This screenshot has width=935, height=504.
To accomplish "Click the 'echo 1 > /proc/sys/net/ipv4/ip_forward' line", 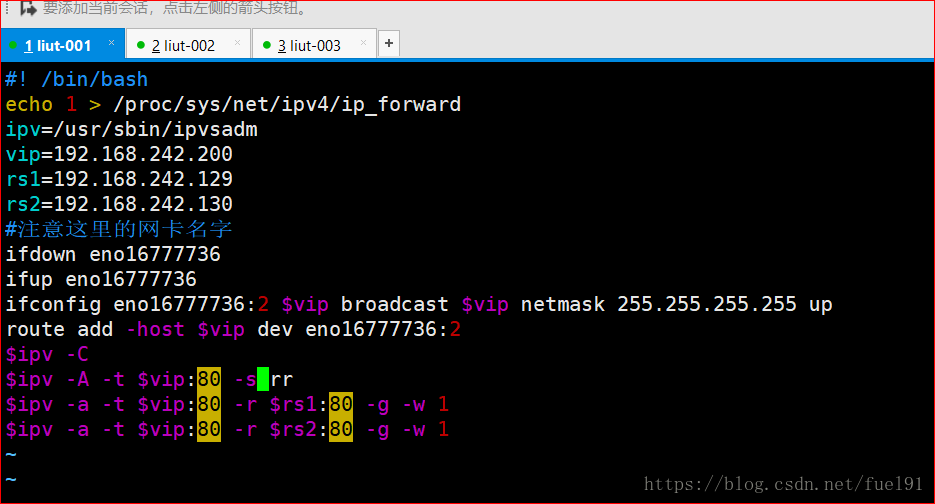I will [x=233, y=104].
